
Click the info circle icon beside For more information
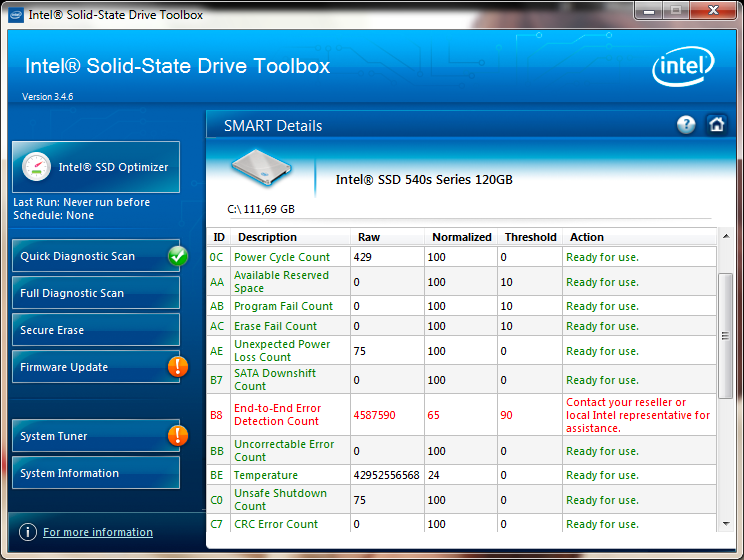coord(28,532)
